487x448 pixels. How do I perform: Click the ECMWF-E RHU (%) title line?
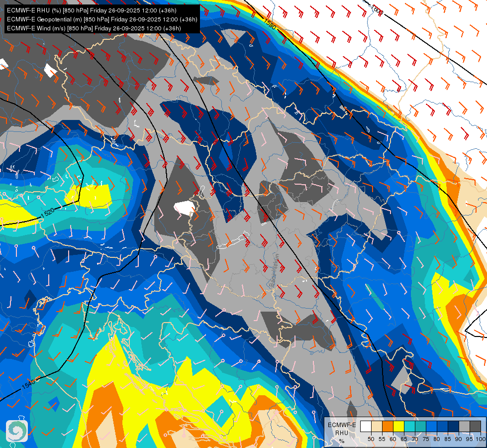point(92,10)
